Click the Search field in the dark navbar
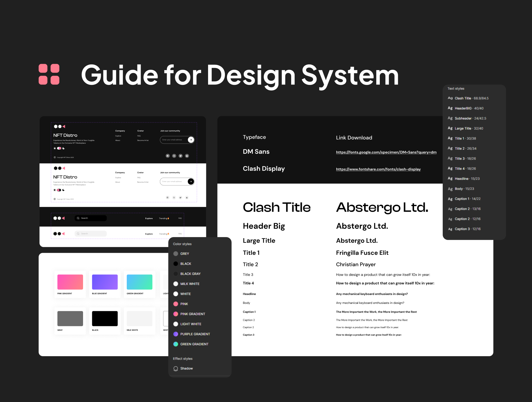The image size is (532, 402). (90, 218)
